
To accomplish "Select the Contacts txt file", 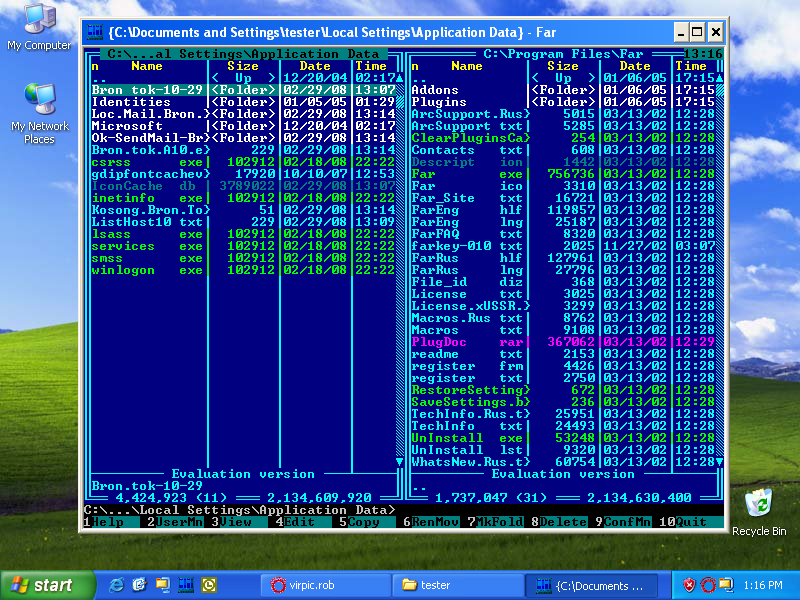I will coord(563,150).
